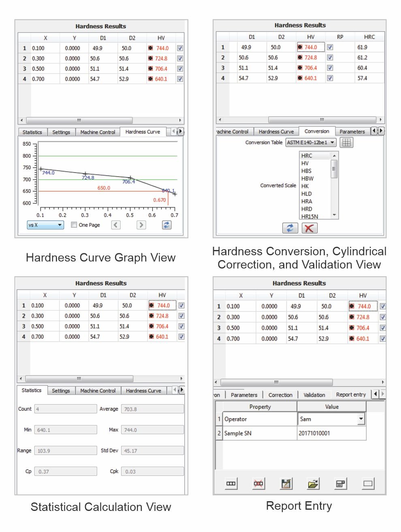This screenshot has width=401, height=532.
Task: Click the conversion table grid icon
Action: click(346, 142)
